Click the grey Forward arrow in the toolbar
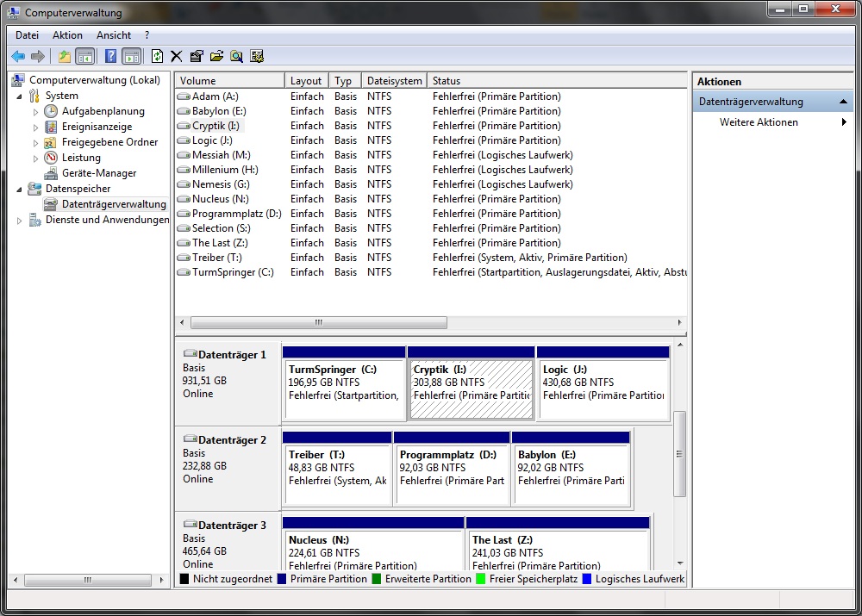Screen dimensions: 862x616 38,56
